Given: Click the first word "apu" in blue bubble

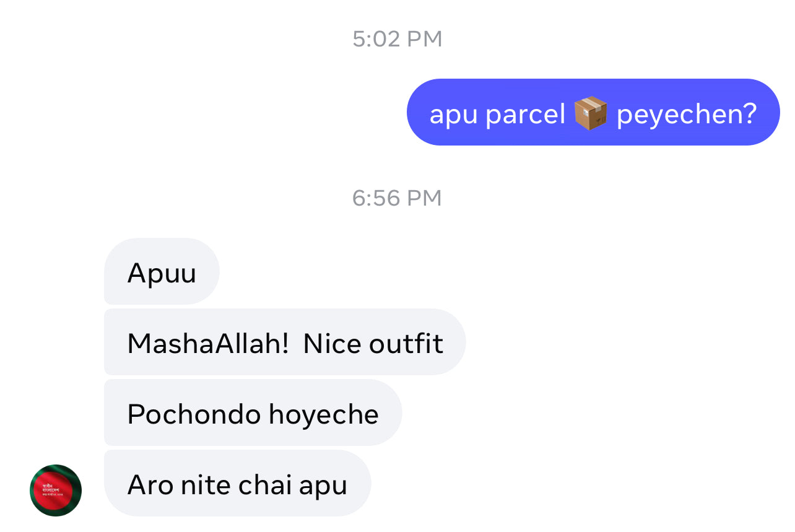Looking at the screenshot, I should [453, 114].
